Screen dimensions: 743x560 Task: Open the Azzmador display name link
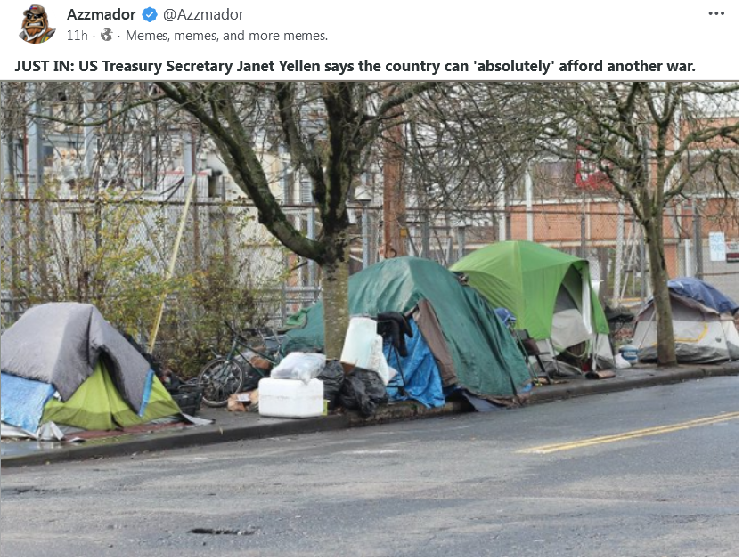coord(101,14)
